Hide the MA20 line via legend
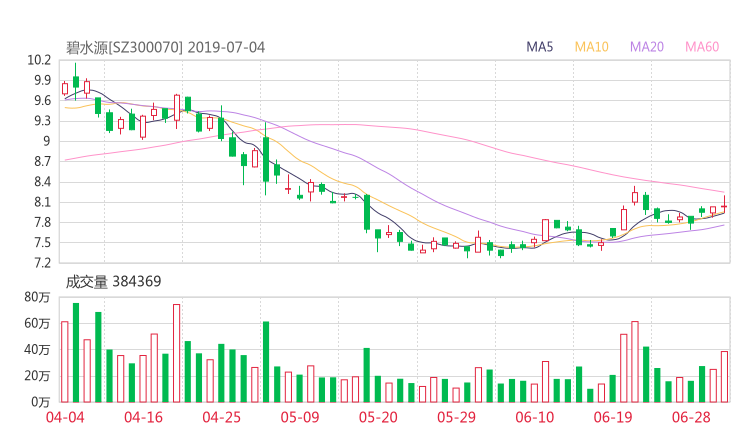Viewport: 740px width, 440px height. (647, 47)
